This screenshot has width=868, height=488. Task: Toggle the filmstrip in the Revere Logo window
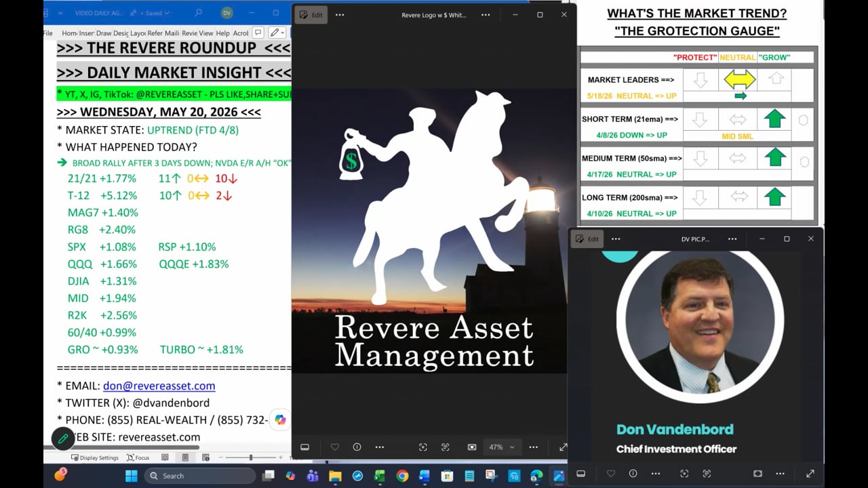(304, 447)
